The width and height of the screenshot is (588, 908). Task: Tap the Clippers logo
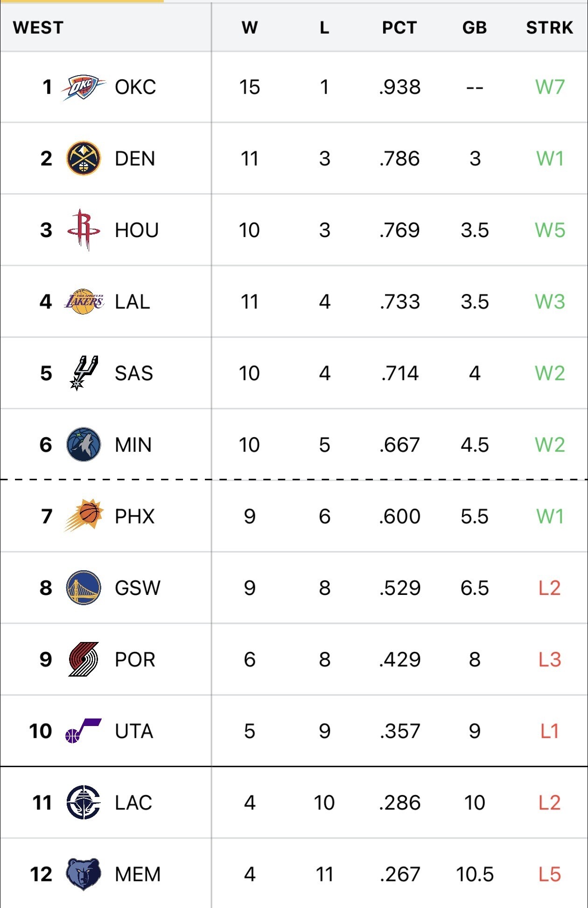pos(84,803)
